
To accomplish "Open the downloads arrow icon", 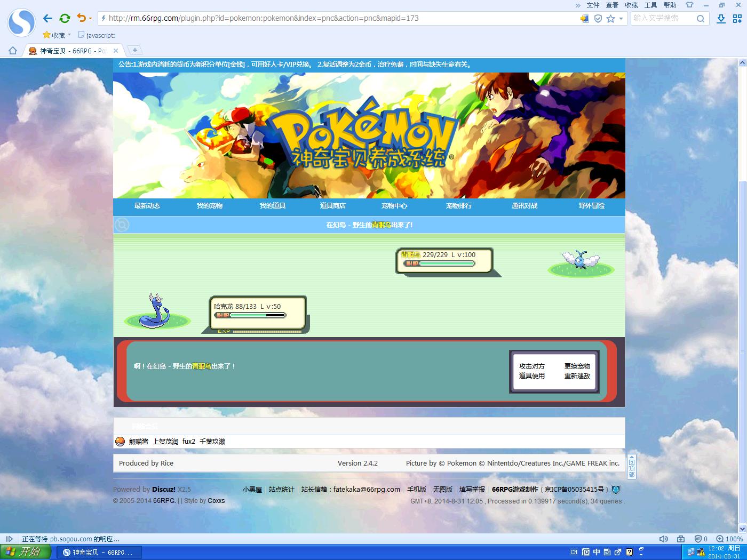I will pos(721,19).
